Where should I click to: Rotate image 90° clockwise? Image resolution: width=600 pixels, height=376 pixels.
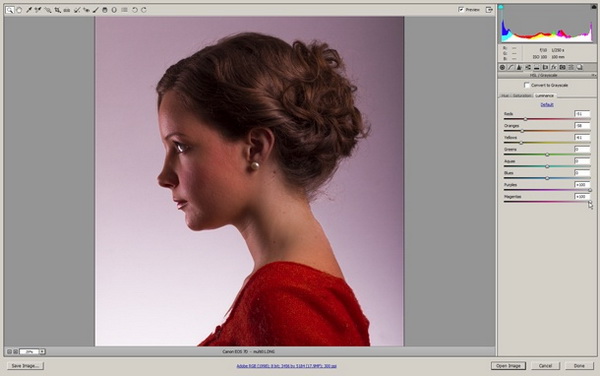(x=144, y=10)
